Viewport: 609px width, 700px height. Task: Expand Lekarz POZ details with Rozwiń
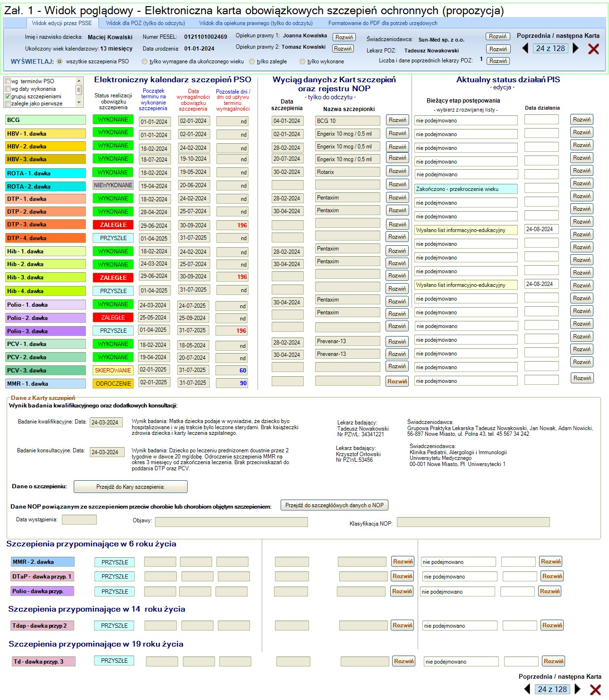click(x=498, y=49)
